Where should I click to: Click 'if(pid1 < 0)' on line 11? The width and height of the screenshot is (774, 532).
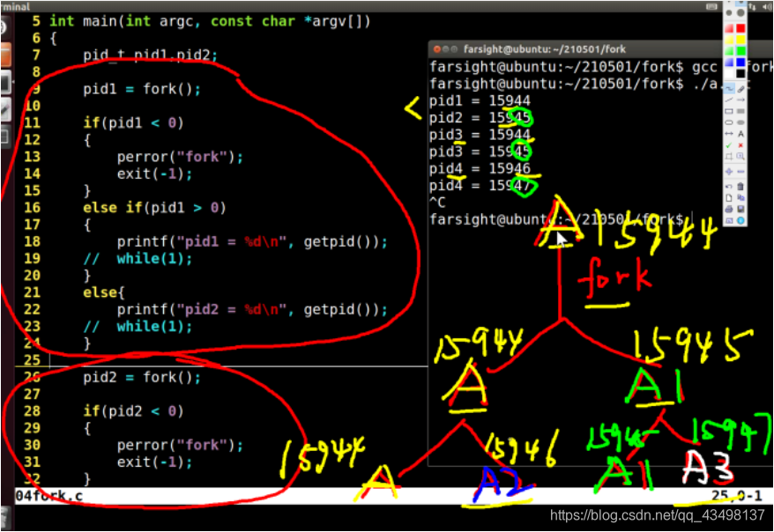pos(133,122)
